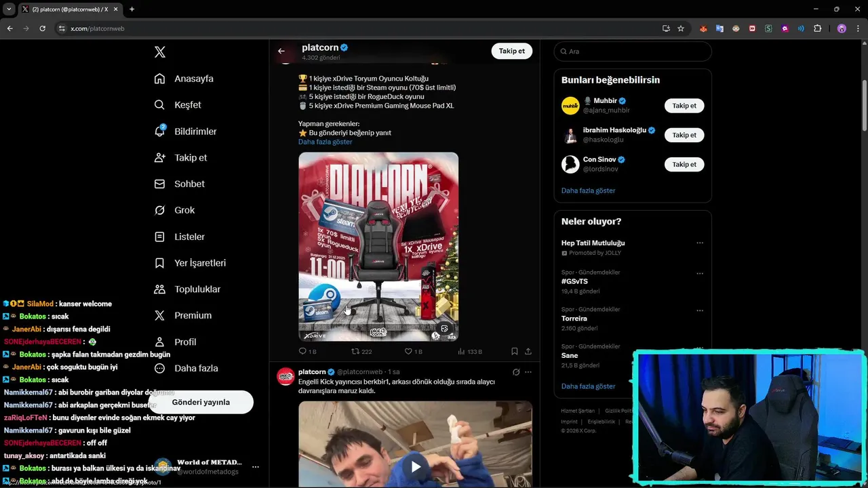Open Topluluklar communities
The height and width of the screenshot is (488, 868).
click(x=187, y=289)
